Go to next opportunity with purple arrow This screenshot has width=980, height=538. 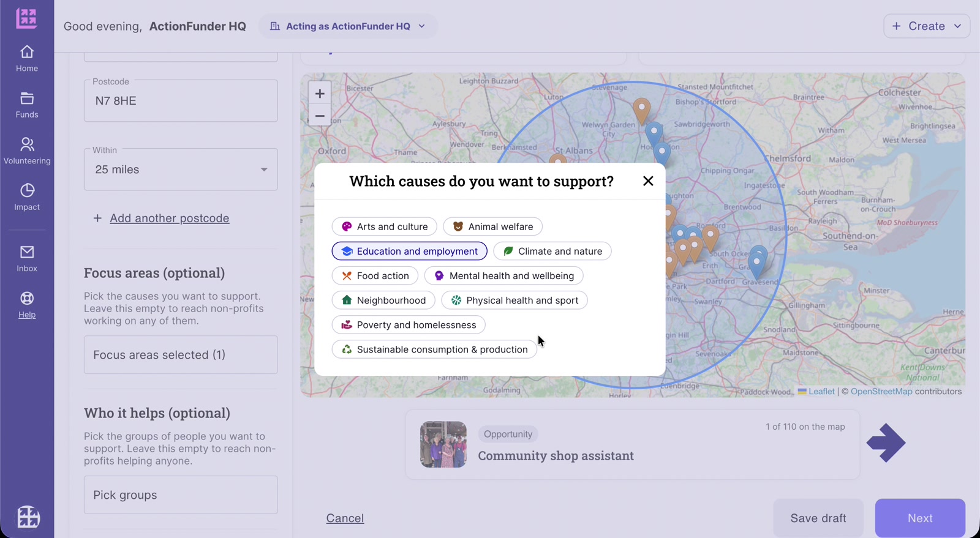(x=886, y=443)
